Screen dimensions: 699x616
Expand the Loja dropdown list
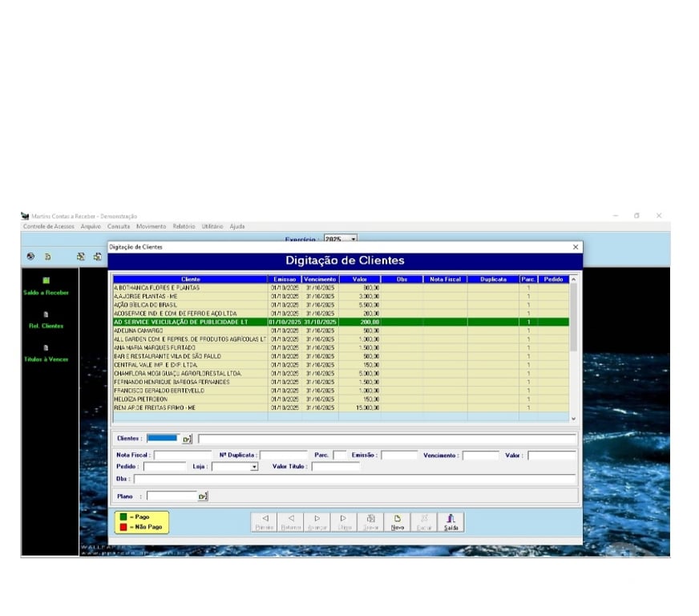click(x=254, y=467)
